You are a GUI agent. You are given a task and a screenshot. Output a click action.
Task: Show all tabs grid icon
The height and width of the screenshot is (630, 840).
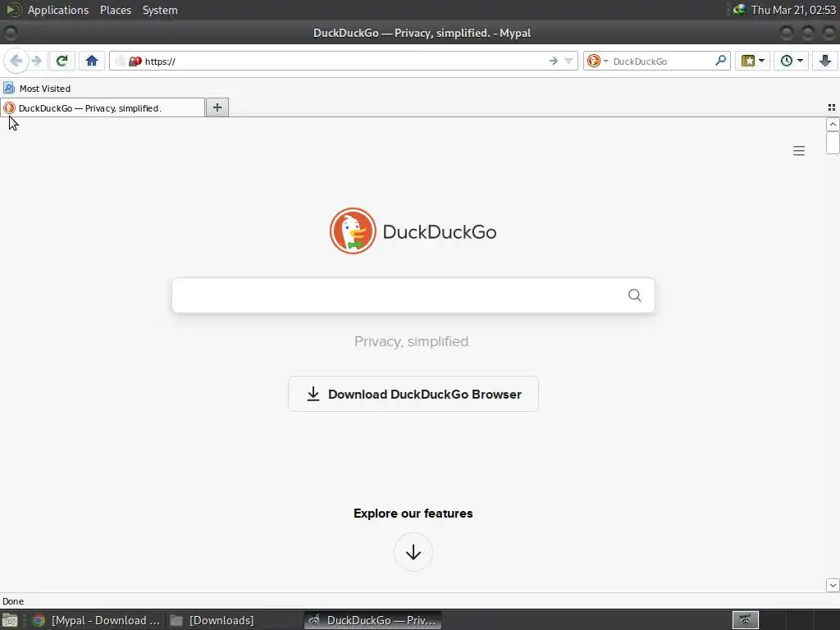(832, 107)
